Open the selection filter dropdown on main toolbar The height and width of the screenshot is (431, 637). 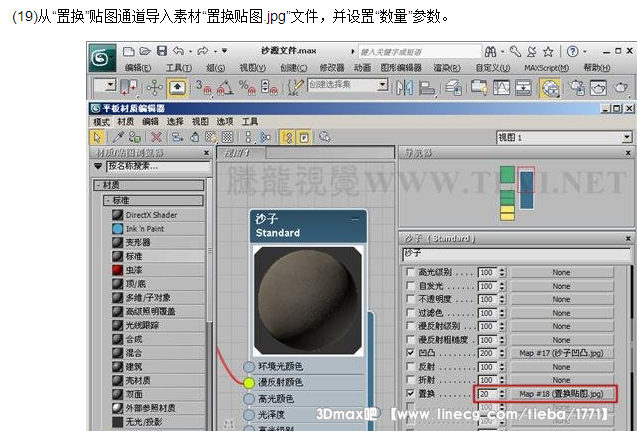[110, 85]
